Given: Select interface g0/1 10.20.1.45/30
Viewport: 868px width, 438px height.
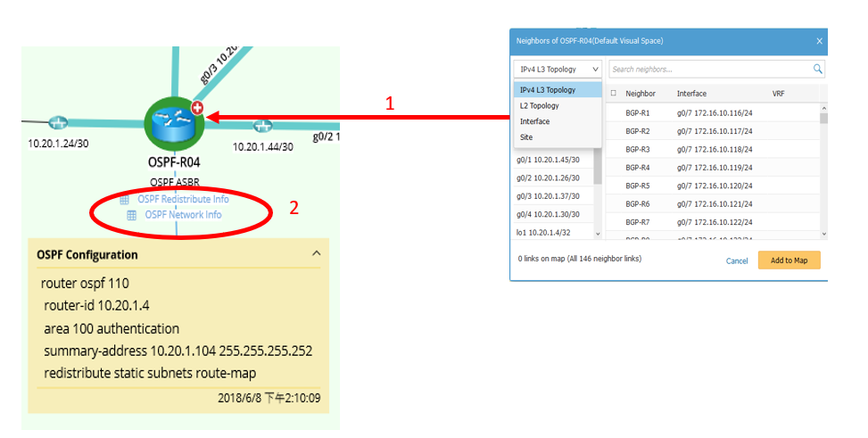Looking at the screenshot, I should (548, 160).
